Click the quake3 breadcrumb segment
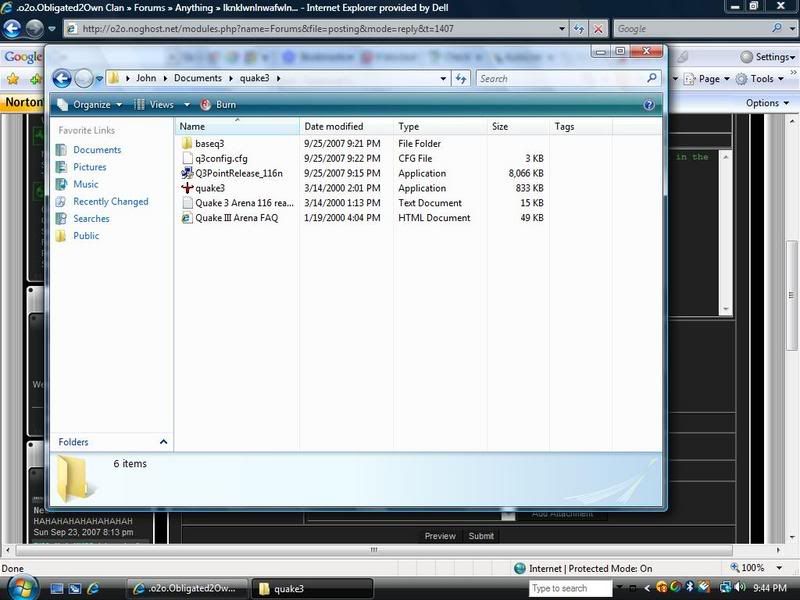The image size is (800, 600). click(x=255, y=78)
